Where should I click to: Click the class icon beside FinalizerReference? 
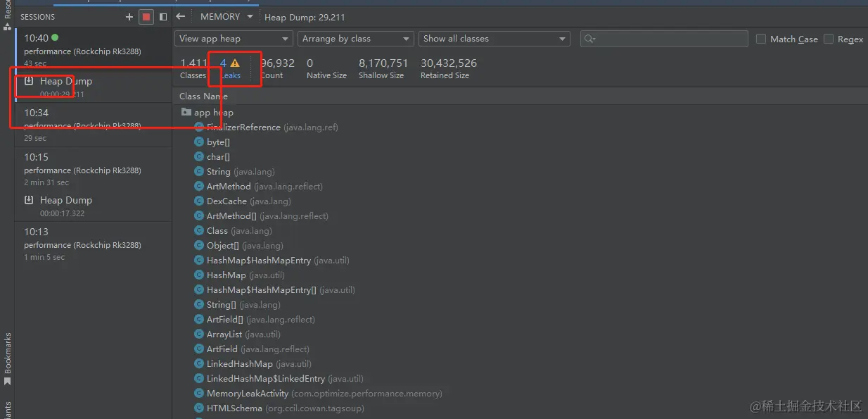pyautogui.click(x=200, y=127)
